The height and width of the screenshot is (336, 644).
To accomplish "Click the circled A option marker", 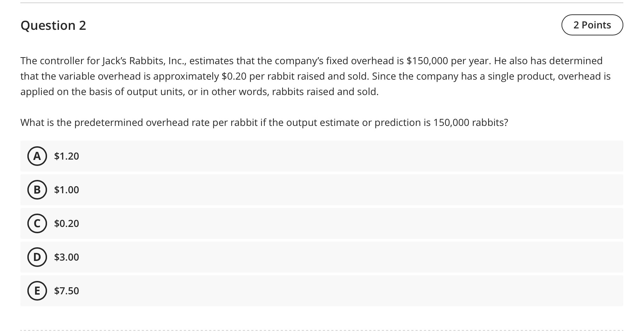I will (37, 156).
